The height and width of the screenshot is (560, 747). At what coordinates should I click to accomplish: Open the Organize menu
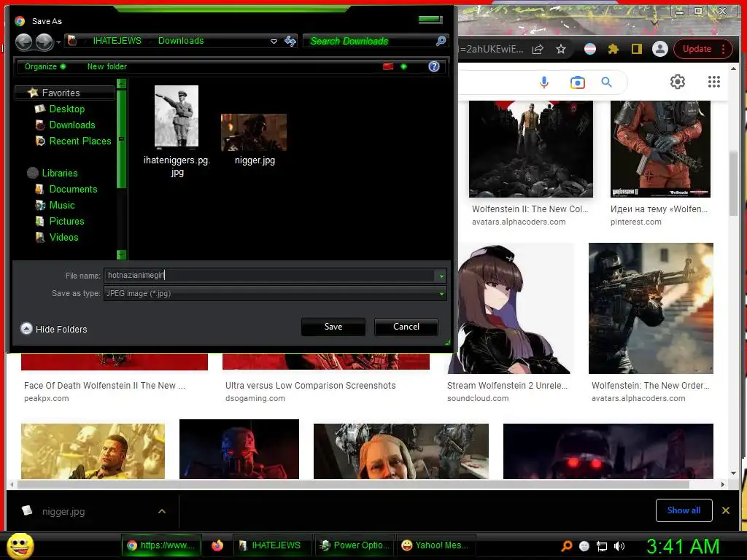[45, 66]
